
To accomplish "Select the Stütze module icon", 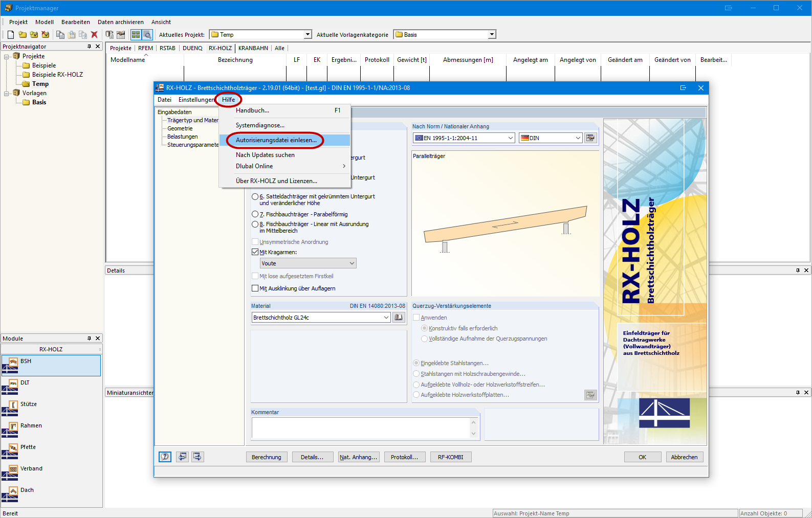I will 10,408.
